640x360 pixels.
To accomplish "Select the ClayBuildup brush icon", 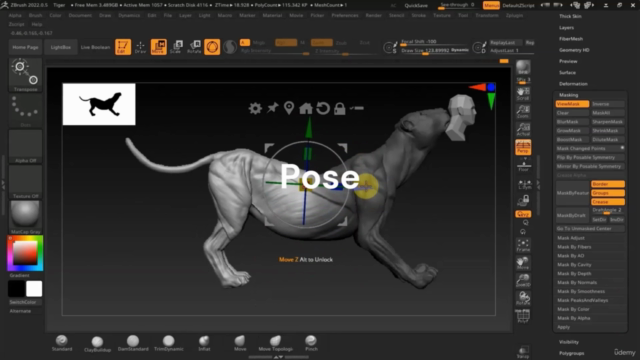I will coord(97,343).
